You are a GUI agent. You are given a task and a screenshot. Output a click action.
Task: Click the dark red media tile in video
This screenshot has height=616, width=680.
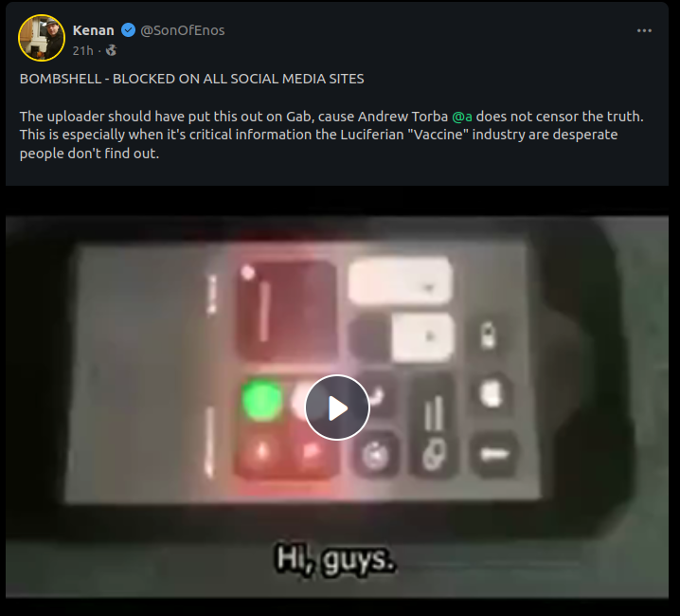[x=286, y=310]
